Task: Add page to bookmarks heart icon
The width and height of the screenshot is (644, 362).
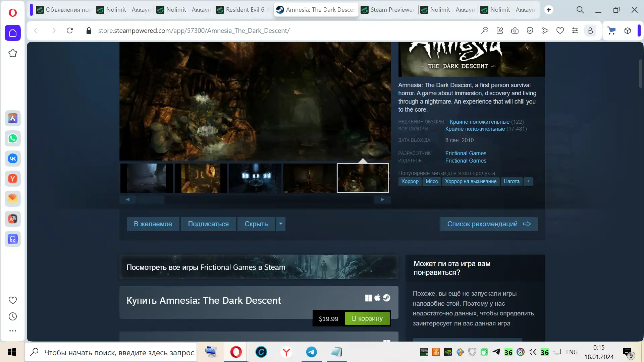Action: pyautogui.click(x=560, y=31)
